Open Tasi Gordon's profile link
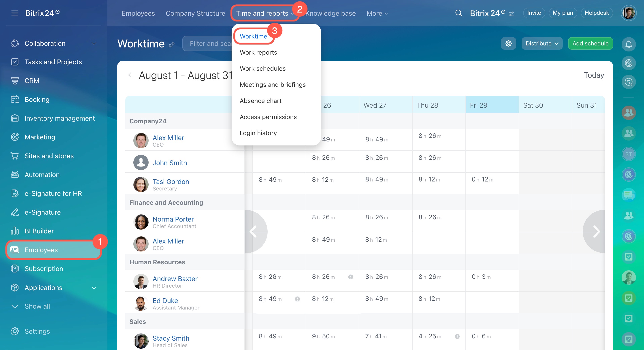 [171, 181]
